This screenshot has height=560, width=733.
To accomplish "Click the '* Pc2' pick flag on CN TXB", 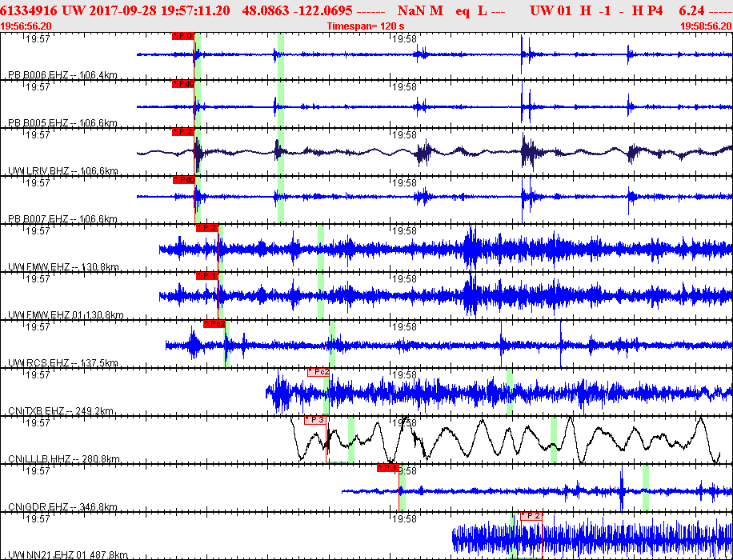I will click(318, 372).
